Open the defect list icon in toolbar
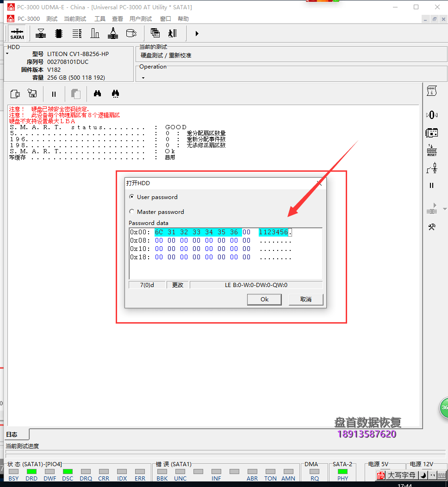Image resolution: width=448 pixels, height=487 pixels. point(77,33)
